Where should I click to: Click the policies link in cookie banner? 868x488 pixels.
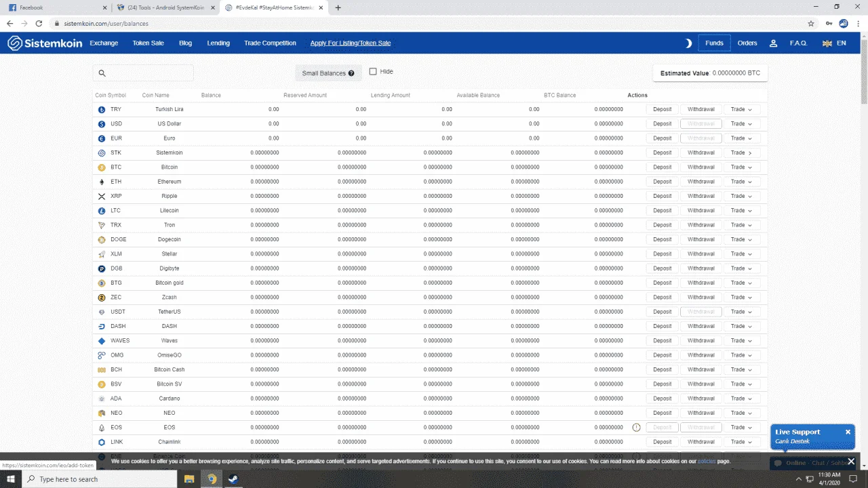coord(707,462)
